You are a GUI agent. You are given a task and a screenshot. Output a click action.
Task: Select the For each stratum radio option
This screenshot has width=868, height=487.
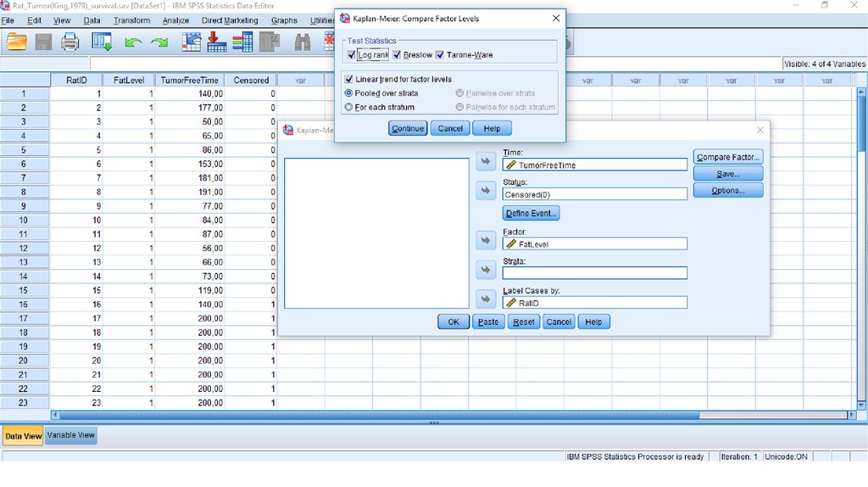click(348, 107)
